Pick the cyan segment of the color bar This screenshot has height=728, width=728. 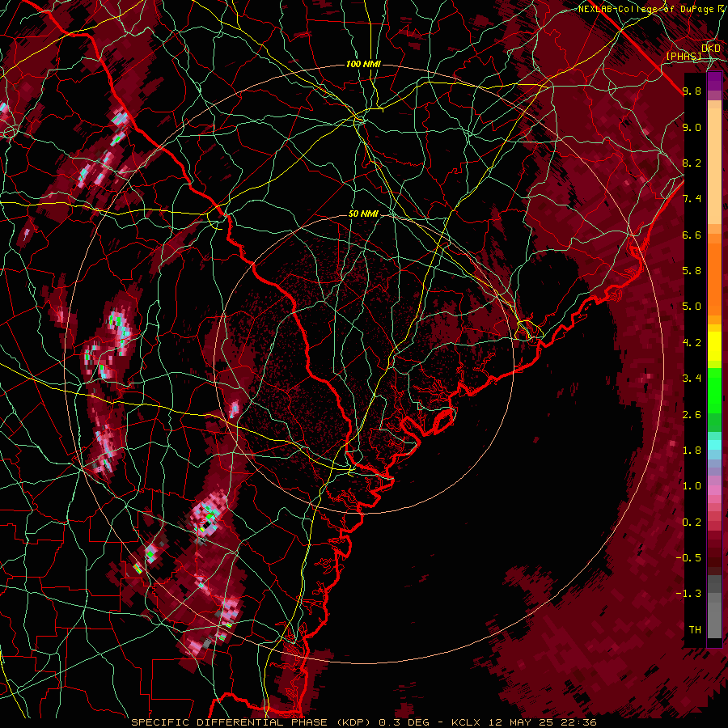(x=714, y=445)
